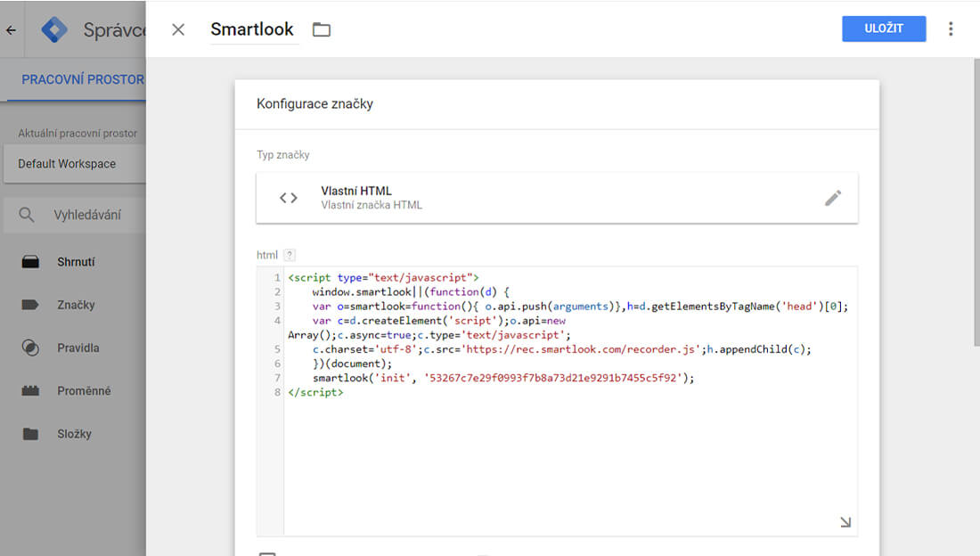
Task: Switch to the PRACOVNÍ PROSTOR tab
Action: [x=83, y=79]
